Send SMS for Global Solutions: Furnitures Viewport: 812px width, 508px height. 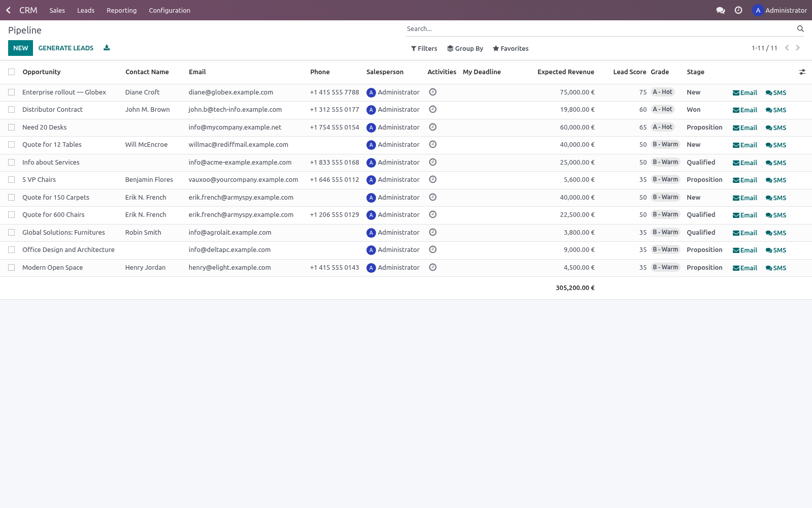776,233
